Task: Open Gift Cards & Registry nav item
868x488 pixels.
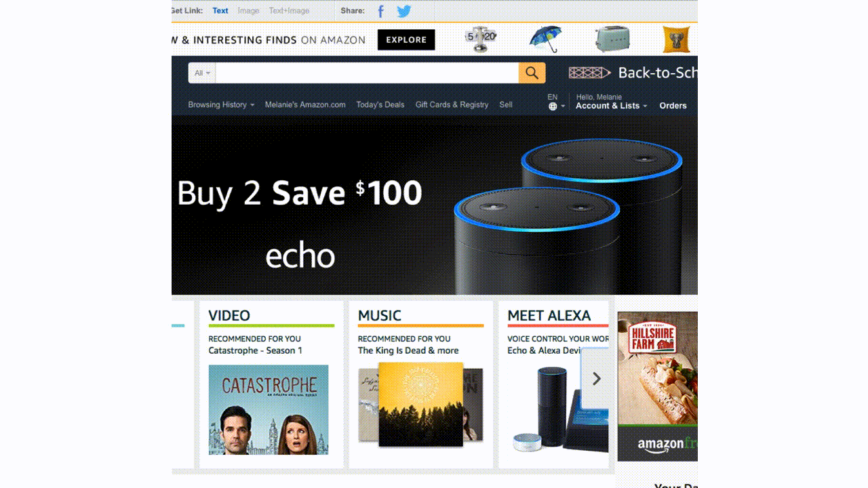Action: [x=452, y=105]
